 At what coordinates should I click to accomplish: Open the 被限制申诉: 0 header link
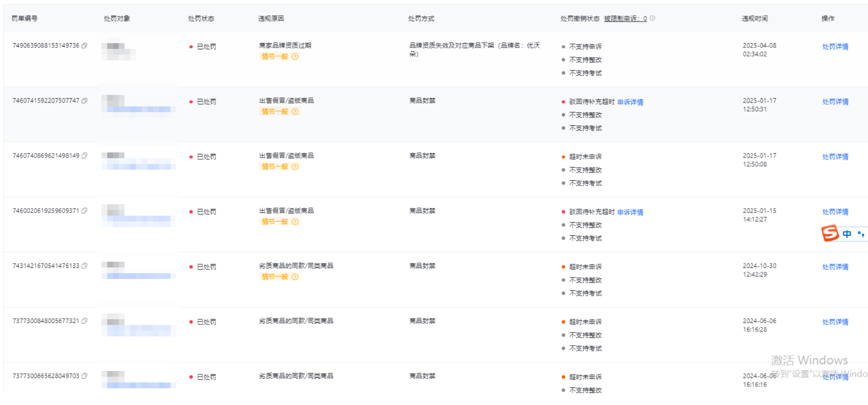[x=625, y=19]
